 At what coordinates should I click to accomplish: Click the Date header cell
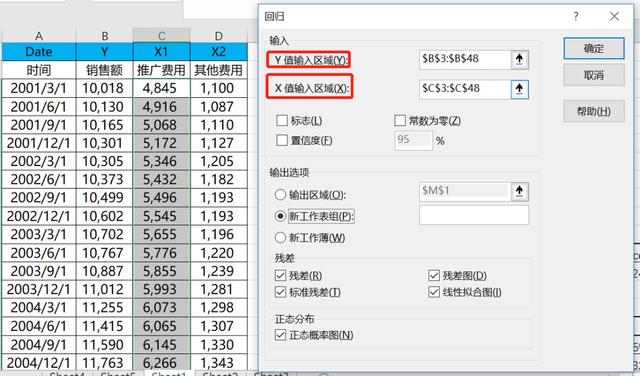[39, 52]
